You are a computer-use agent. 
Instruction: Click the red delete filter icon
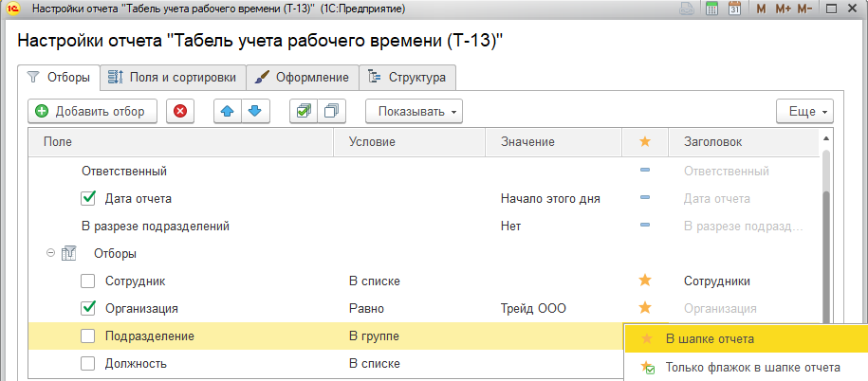click(x=180, y=111)
